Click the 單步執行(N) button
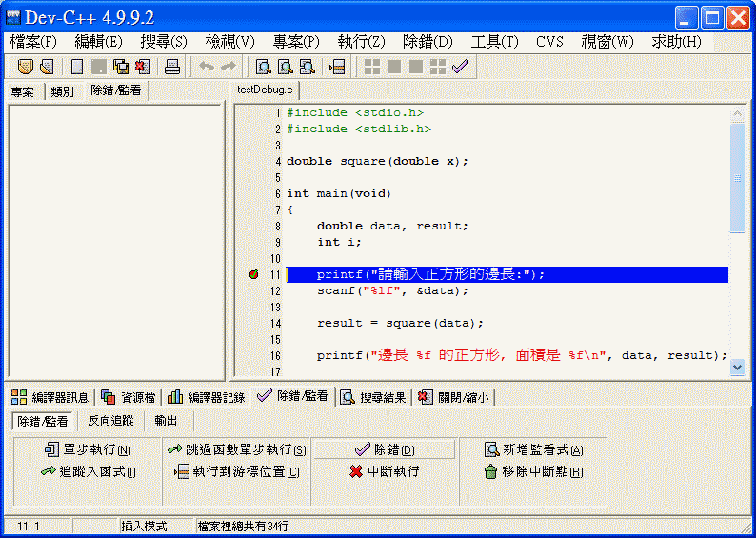This screenshot has height=538, width=756. [88, 450]
